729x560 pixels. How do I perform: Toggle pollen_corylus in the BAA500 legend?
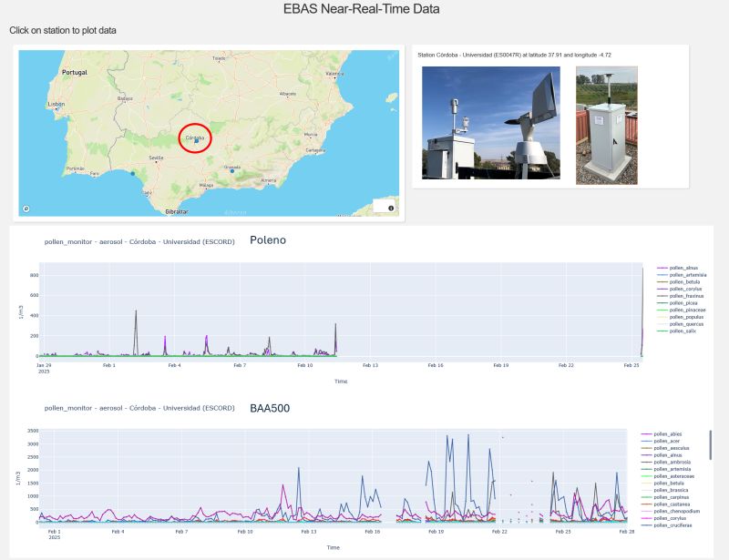pos(664,518)
